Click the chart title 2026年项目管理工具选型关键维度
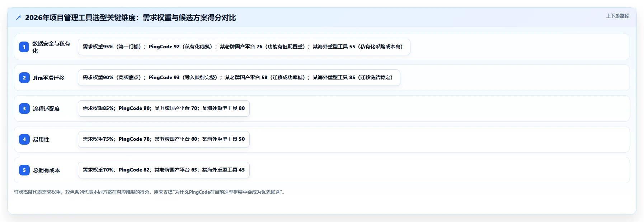 coord(130,18)
